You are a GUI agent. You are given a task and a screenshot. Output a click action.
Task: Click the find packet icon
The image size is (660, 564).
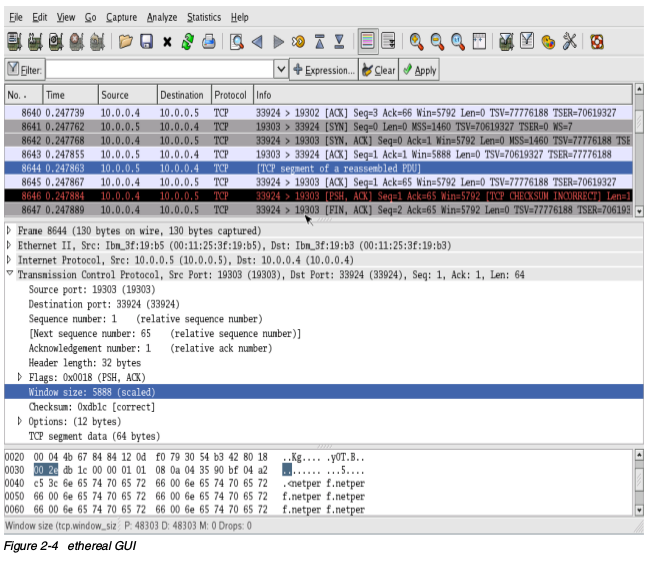coord(237,42)
